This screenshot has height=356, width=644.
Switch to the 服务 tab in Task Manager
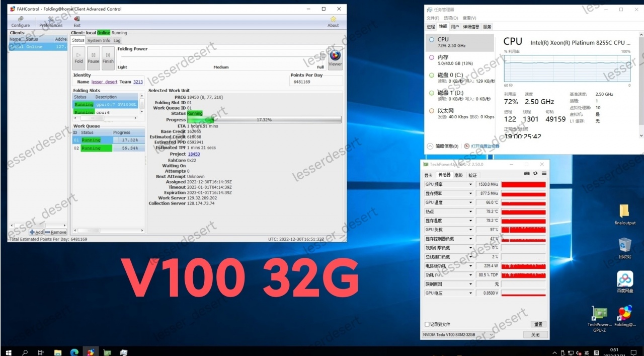(487, 27)
